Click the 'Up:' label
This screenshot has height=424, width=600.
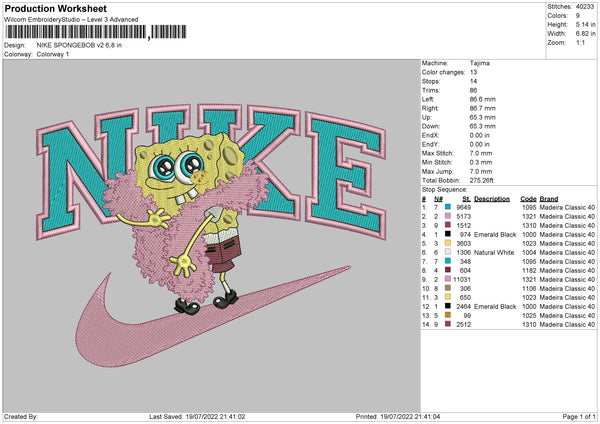click(426, 117)
